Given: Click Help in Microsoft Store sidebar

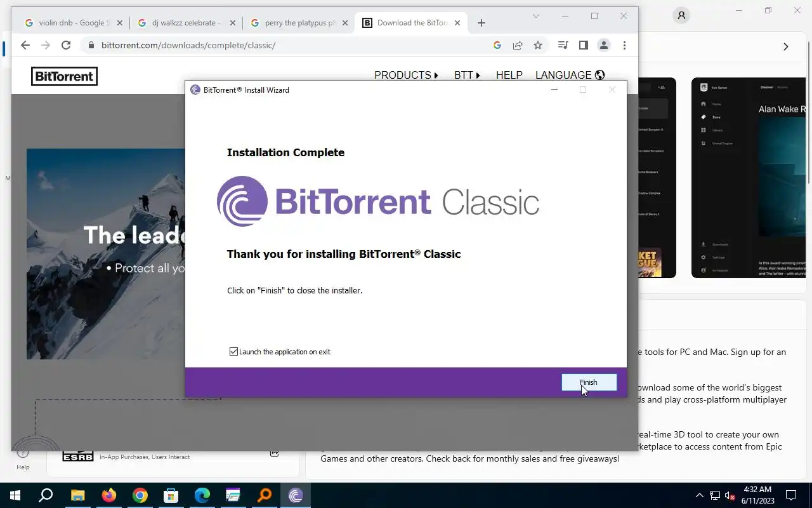Looking at the screenshot, I should pyautogui.click(x=23, y=458).
